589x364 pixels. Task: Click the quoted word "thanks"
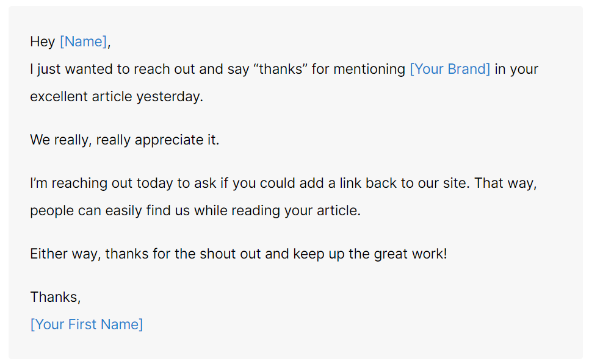coord(283,69)
